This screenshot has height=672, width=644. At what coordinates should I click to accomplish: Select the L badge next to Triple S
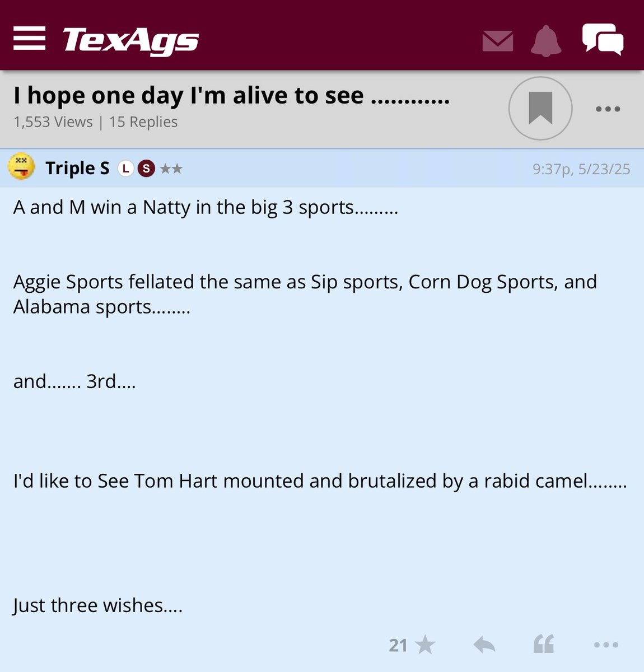(x=125, y=169)
